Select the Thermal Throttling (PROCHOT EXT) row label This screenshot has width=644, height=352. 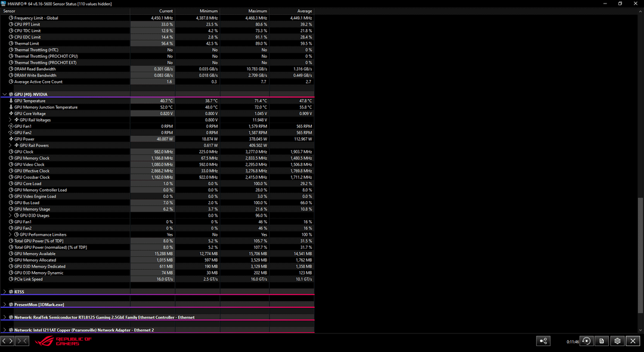45,63
